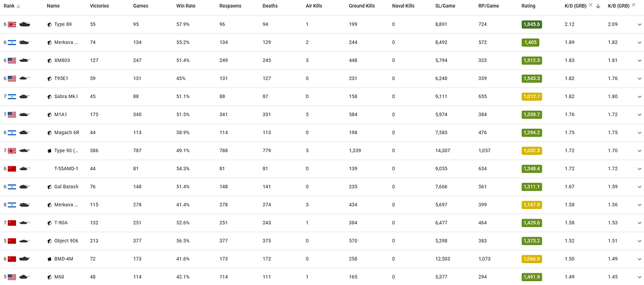Open the Object 906 vehicle name

pyautogui.click(x=65, y=241)
